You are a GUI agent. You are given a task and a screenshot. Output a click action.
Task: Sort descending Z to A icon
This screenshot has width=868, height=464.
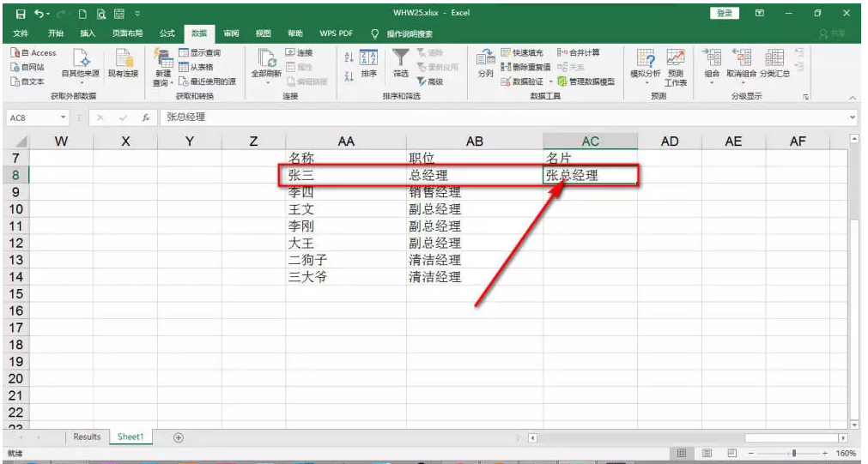coord(349,77)
